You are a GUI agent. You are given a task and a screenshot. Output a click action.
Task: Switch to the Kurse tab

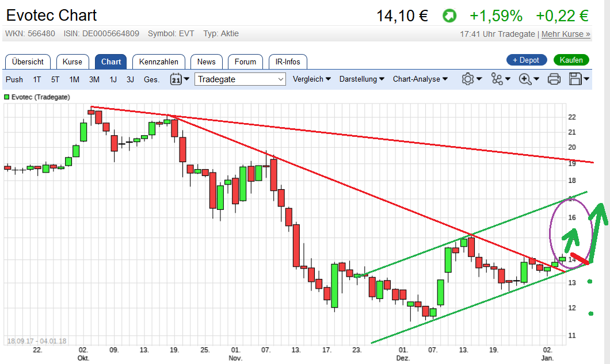pyautogui.click(x=73, y=62)
